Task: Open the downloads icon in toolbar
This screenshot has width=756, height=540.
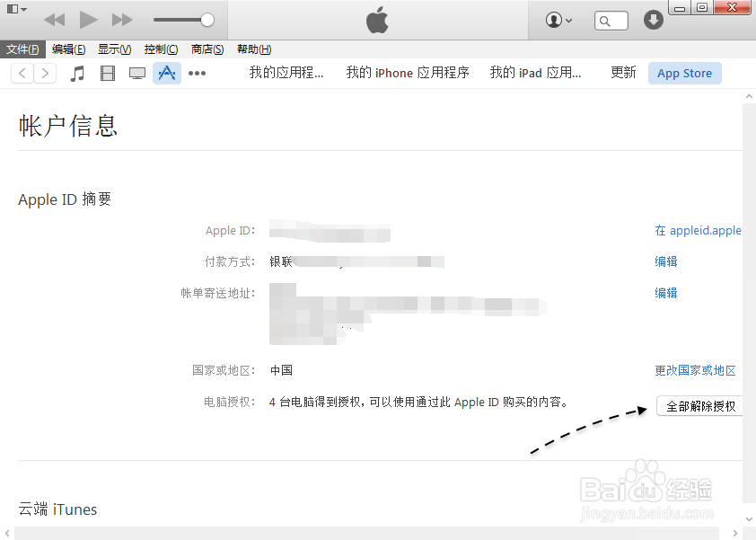Action: [653, 19]
